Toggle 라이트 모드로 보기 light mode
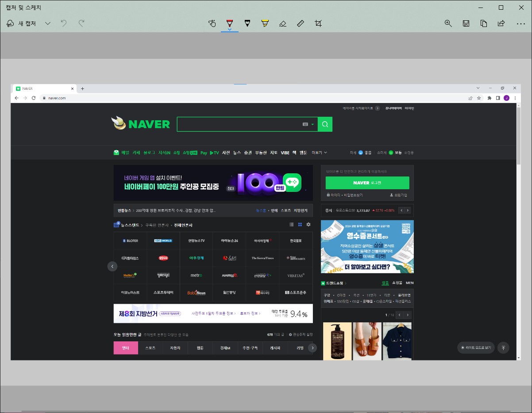Screen dimensions: 532x413 click(x=476, y=348)
